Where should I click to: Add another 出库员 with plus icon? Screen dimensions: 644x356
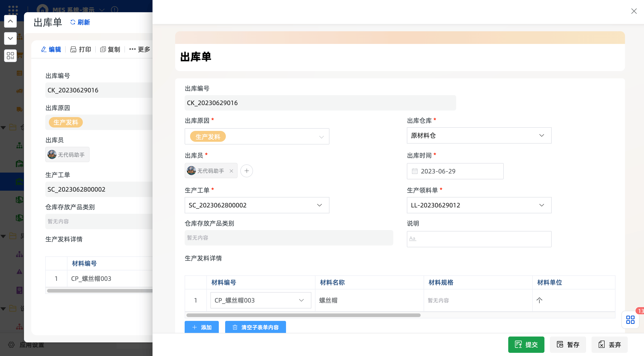pos(246,171)
